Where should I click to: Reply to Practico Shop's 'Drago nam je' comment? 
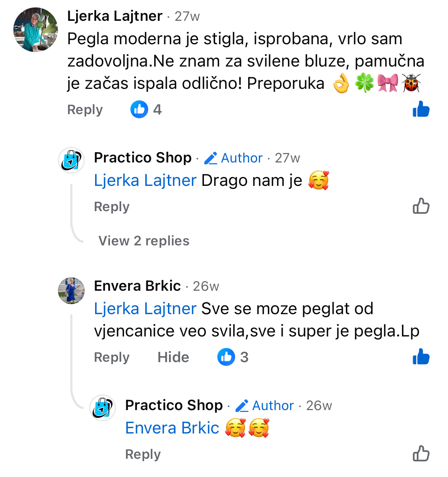[112, 207]
